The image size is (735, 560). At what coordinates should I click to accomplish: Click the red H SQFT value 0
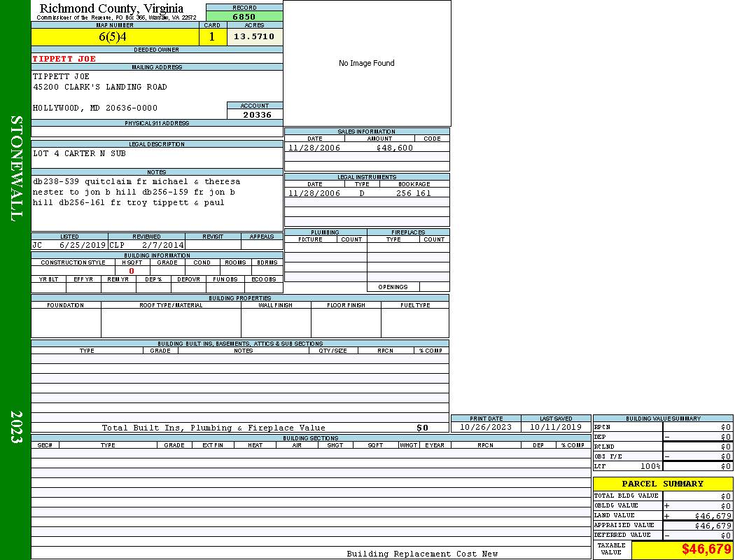click(132, 271)
